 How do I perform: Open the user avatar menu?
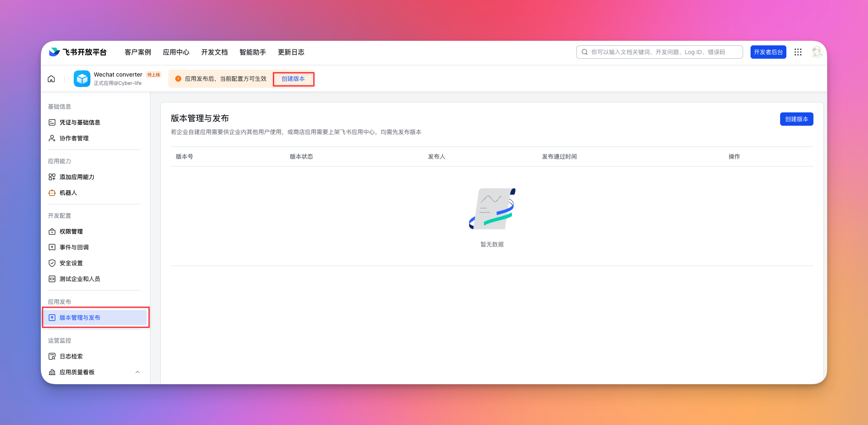coord(817,52)
